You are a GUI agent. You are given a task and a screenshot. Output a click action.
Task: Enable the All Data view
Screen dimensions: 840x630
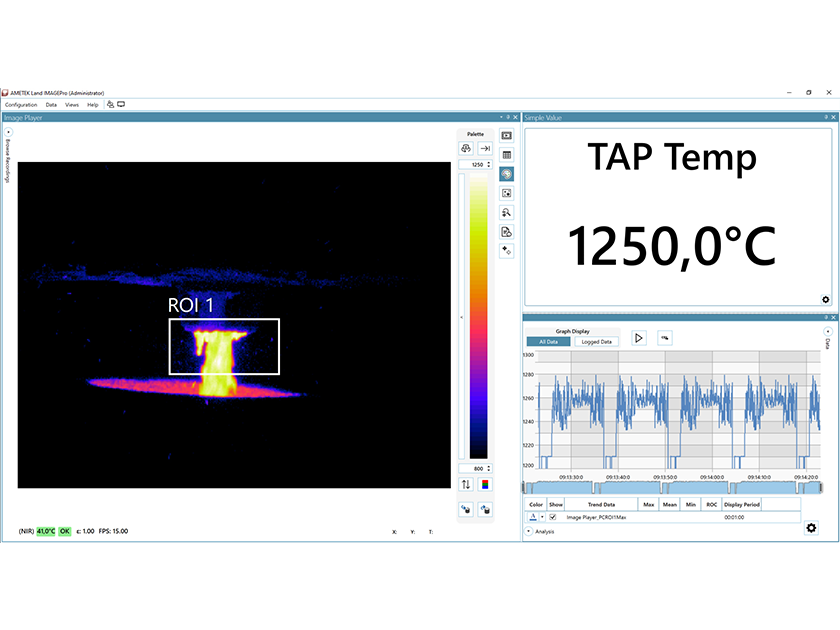click(x=547, y=341)
